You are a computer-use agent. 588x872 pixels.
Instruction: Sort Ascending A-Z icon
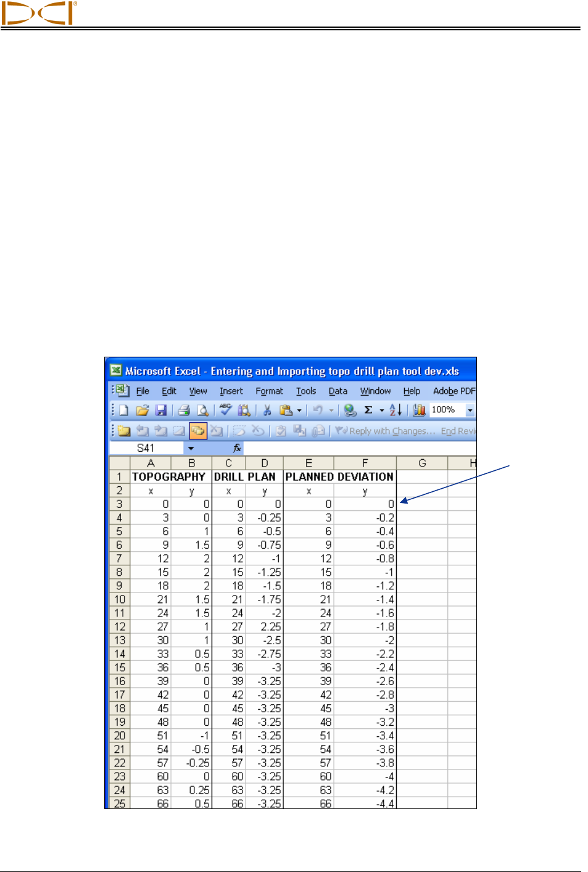tap(395, 410)
